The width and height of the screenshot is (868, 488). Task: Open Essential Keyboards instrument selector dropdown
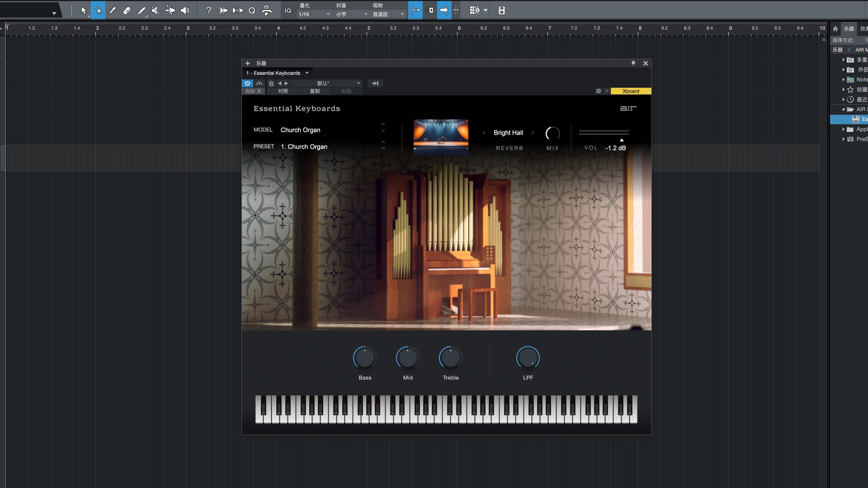[x=307, y=73]
